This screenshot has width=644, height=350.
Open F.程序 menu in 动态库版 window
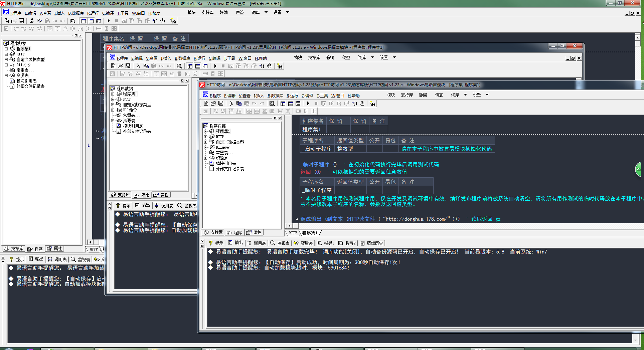(215, 96)
